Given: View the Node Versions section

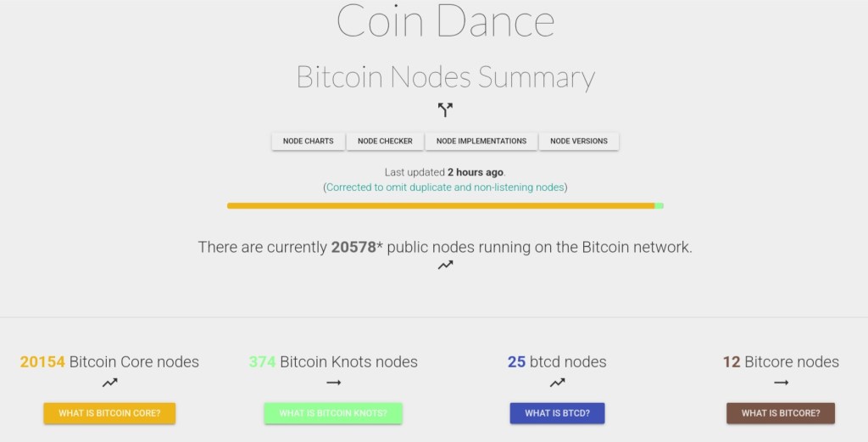Looking at the screenshot, I should 579,141.
